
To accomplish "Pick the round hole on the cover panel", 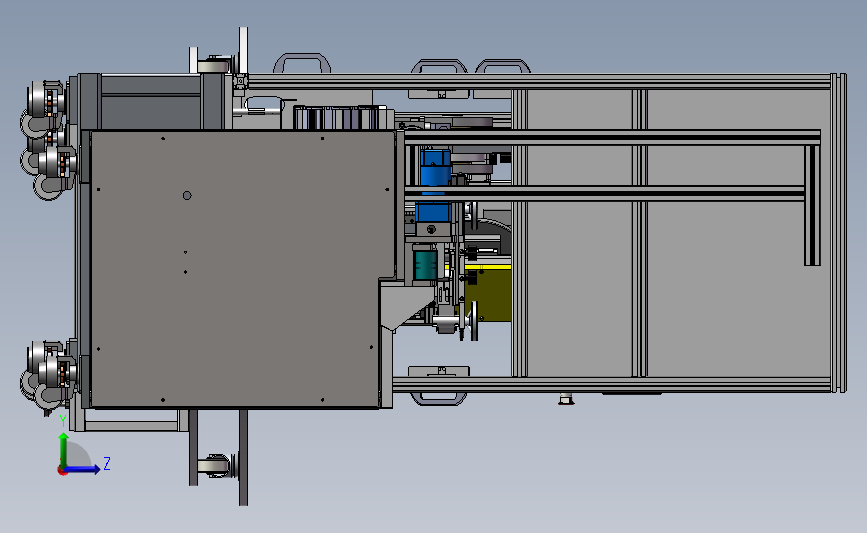I will coord(187,195).
